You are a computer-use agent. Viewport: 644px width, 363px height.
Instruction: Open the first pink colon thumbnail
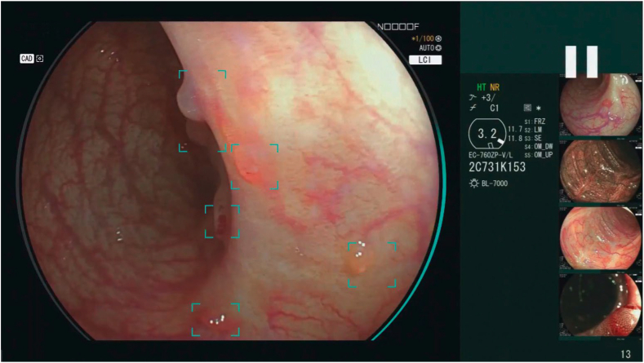600,104
